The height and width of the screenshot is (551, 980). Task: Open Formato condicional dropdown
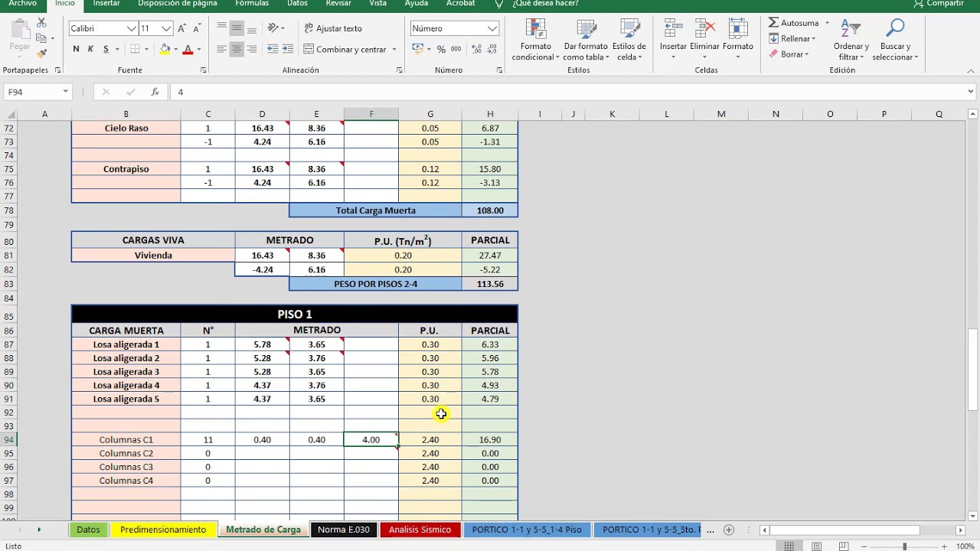[x=535, y=40]
